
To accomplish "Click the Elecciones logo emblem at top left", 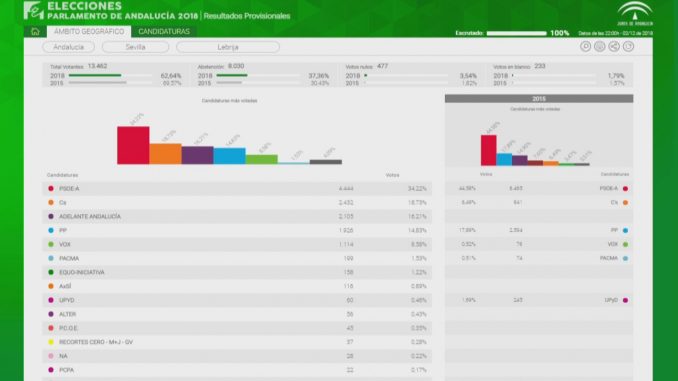I will tap(34, 10).
